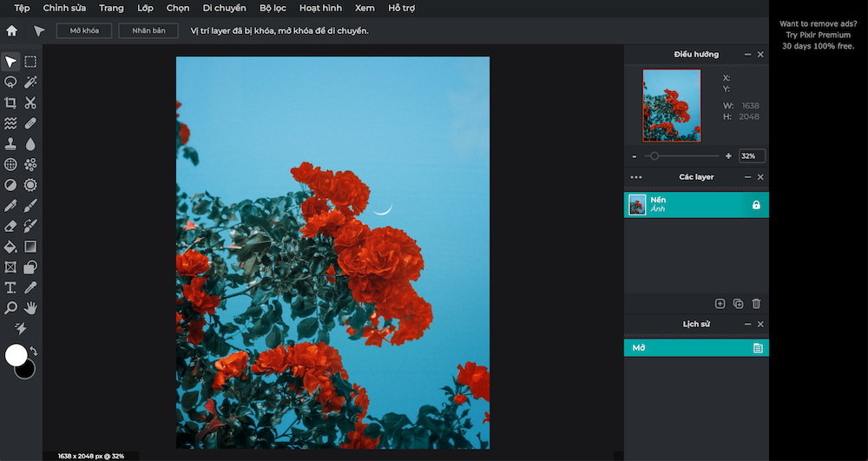Open the Trang menu
This screenshot has width=868, height=461.
coord(111,9)
